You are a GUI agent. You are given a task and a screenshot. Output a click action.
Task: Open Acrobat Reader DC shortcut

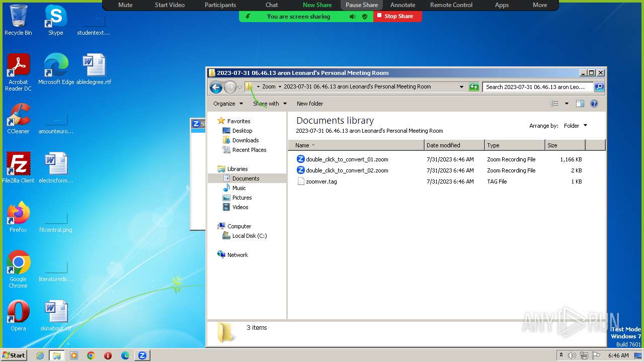click(18, 72)
